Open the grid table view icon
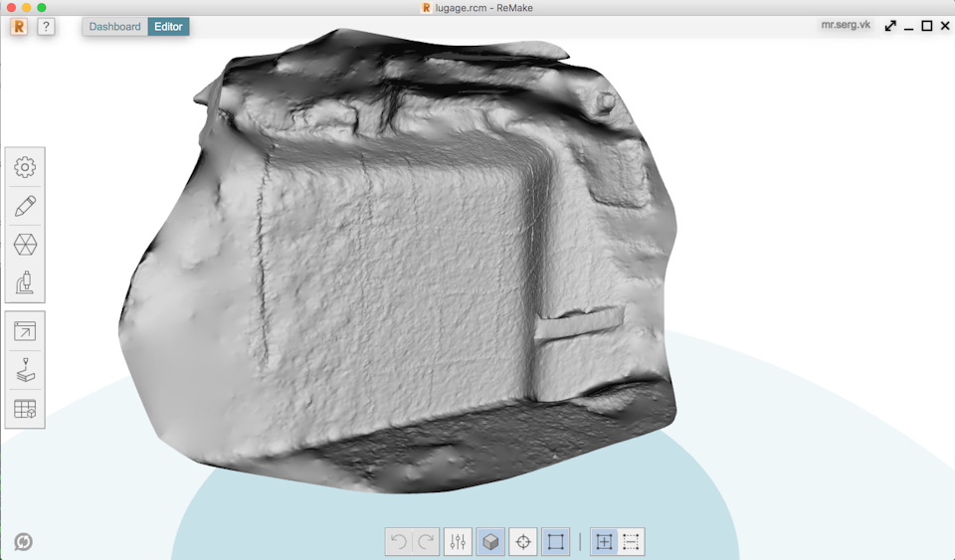 (x=25, y=409)
